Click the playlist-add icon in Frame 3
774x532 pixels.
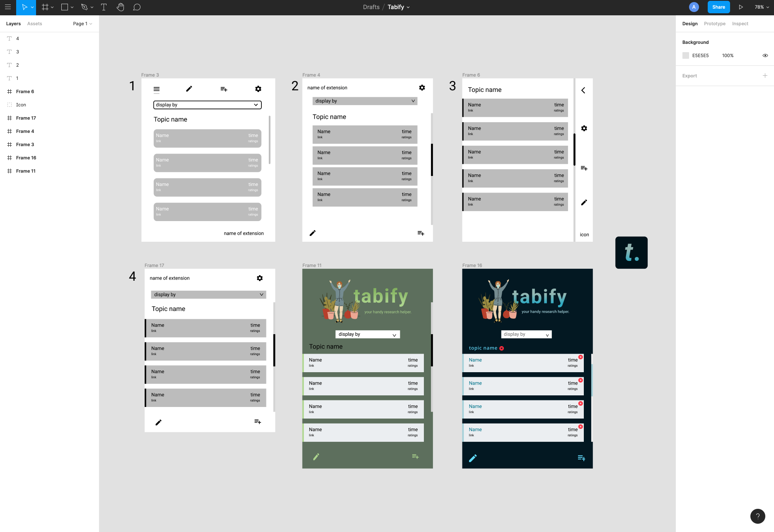coord(224,89)
